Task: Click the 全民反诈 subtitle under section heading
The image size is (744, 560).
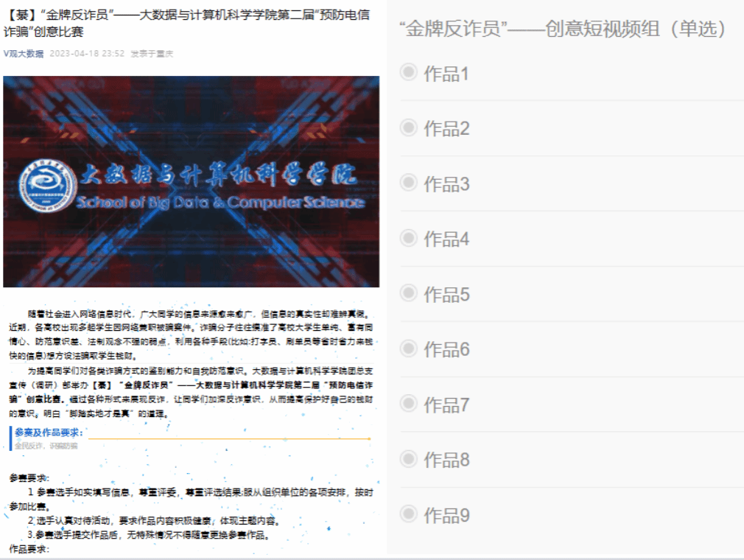Action: pos(46,446)
